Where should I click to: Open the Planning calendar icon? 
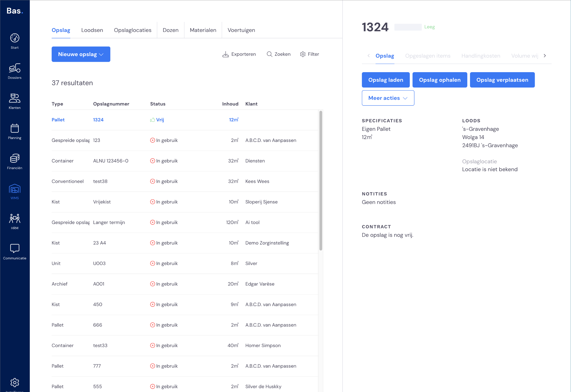pyautogui.click(x=14, y=128)
